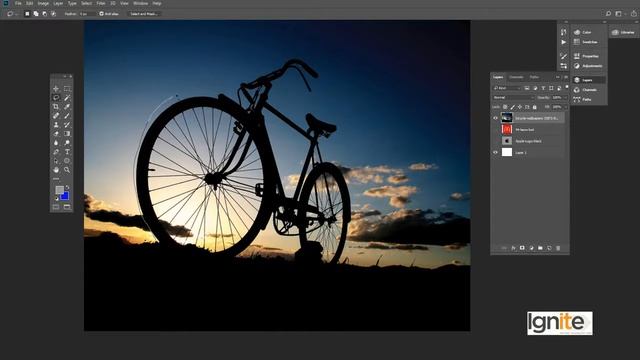This screenshot has height=360, width=640.
Task: Hide the bicycle wallpaper layer
Action: (x=496, y=118)
